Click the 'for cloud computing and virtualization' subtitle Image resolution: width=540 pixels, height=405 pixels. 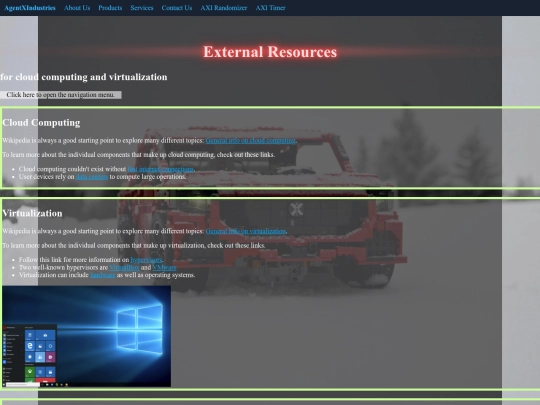pyautogui.click(x=84, y=77)
